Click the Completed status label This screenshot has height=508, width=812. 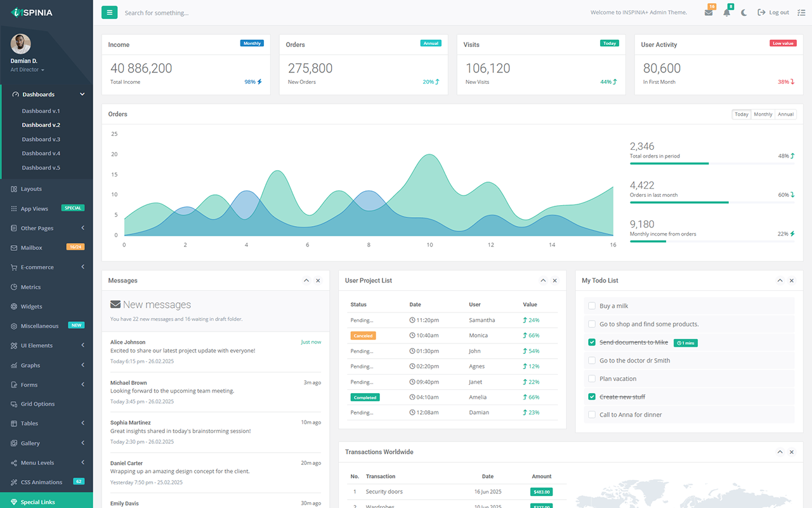365,398
